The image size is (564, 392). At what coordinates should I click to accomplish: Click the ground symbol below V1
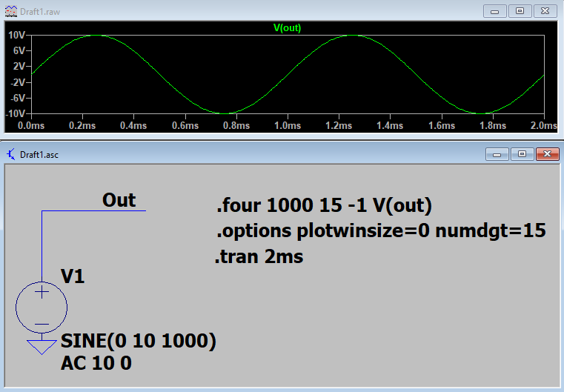[42, 347]
